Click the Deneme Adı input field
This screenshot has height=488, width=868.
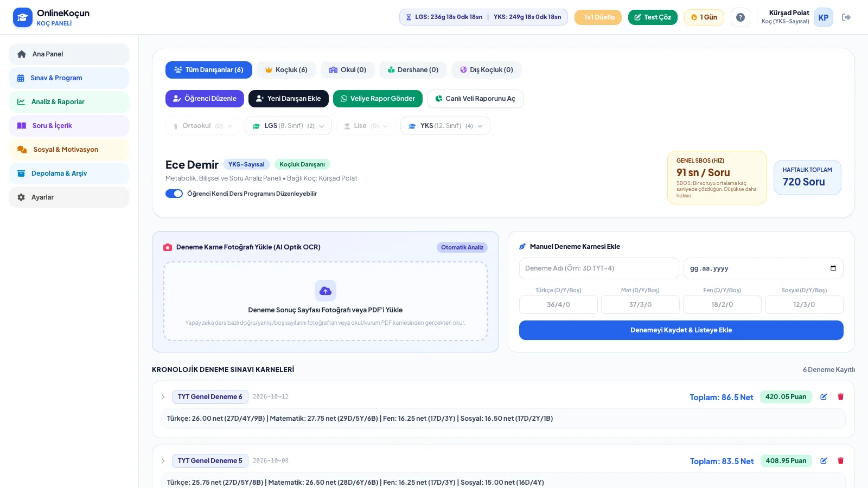(599, 268)
